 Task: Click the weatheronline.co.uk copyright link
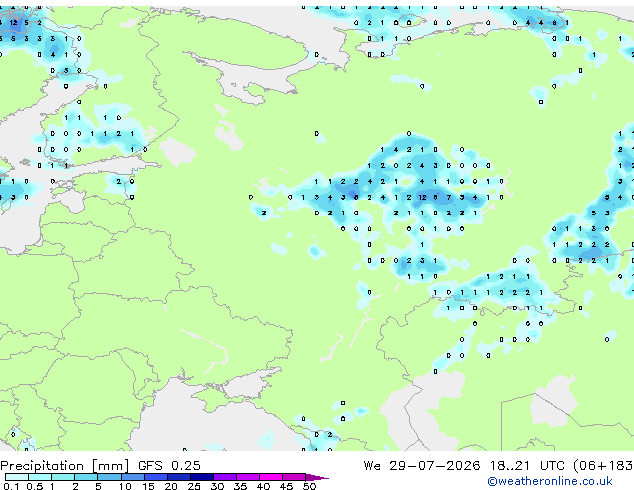(550, 481)
